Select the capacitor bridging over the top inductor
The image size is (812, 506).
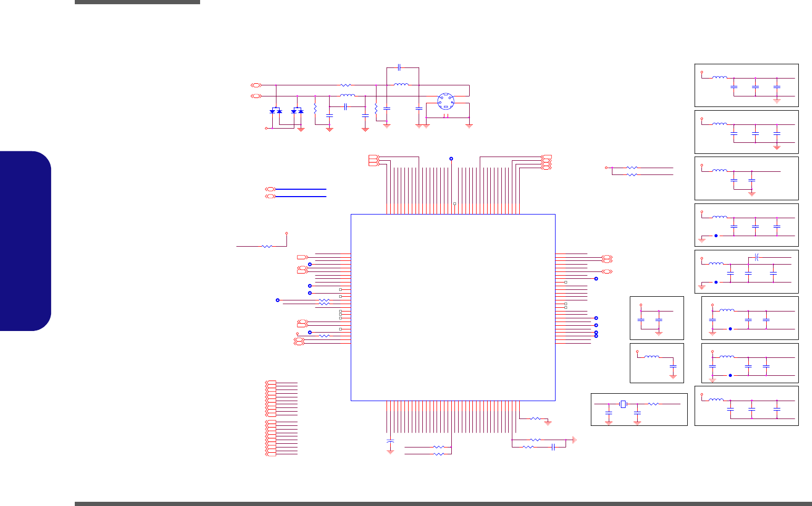[x=400, y=67]
